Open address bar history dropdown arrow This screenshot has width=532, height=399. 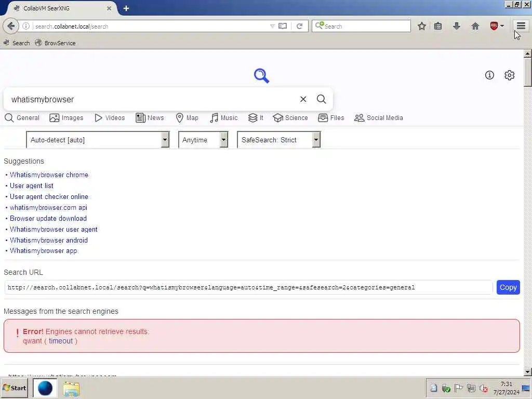click(272, 26)
